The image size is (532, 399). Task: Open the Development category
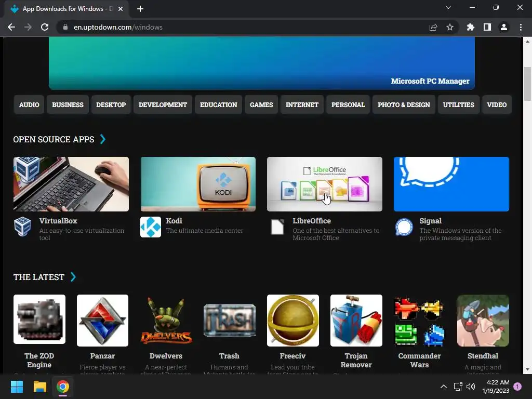click(x=163, y=105)
